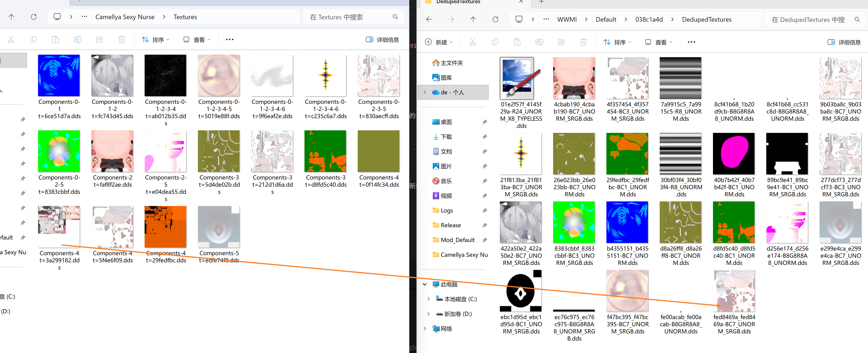This screenshot has height=353, width=868.
Task: Click Camellya Sexy Nurse breadcrumb
Action: tap(125, 17)
